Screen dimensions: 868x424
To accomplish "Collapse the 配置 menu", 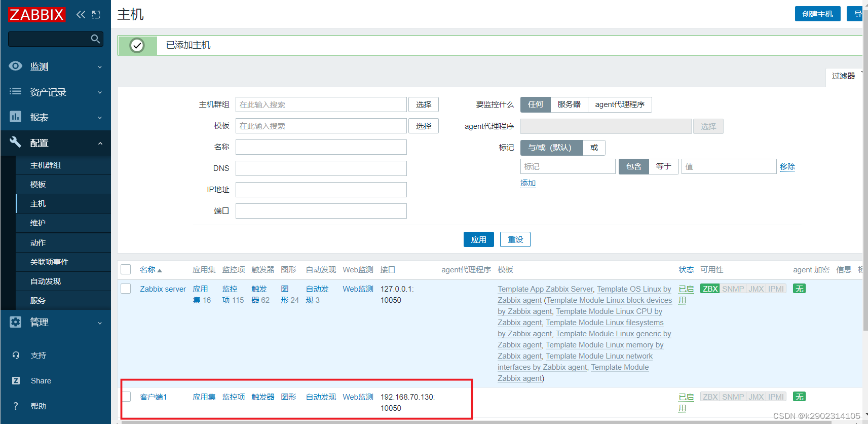I will [x=100, y=144].
